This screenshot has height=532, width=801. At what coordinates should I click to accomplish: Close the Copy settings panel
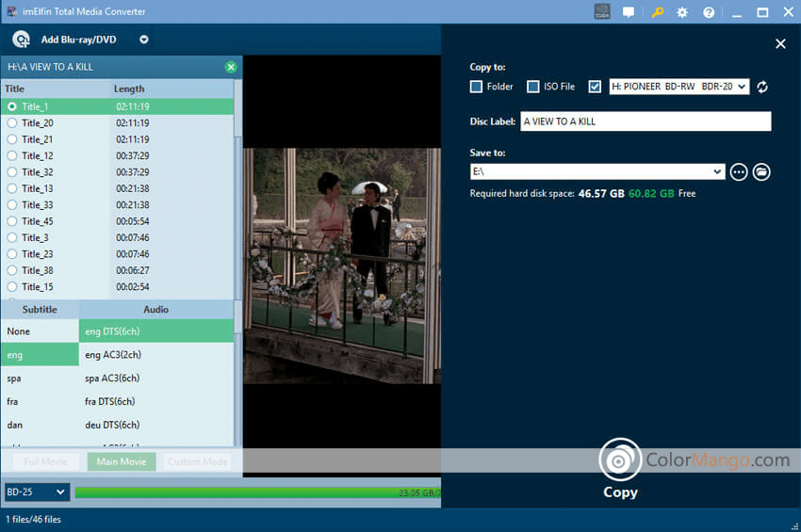(780, 43)
